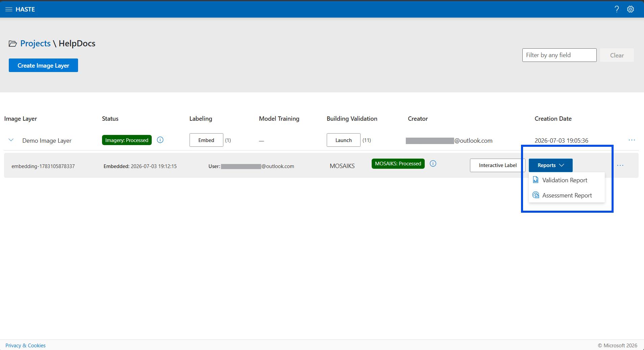The height and width of the screenshot is (350, 644).
Task: Click the Building Validation column header
Action: pyautogui.click(x=352, y=119)
